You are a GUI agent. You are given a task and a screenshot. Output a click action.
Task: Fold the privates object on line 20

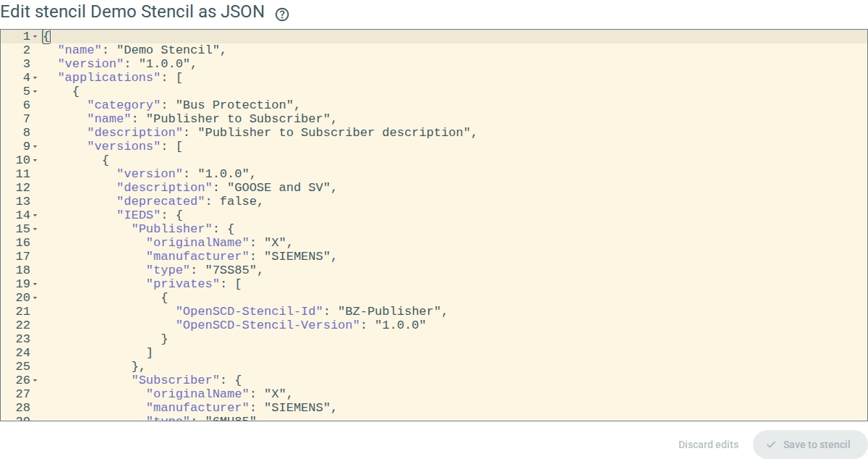click(x=35, y=298)
